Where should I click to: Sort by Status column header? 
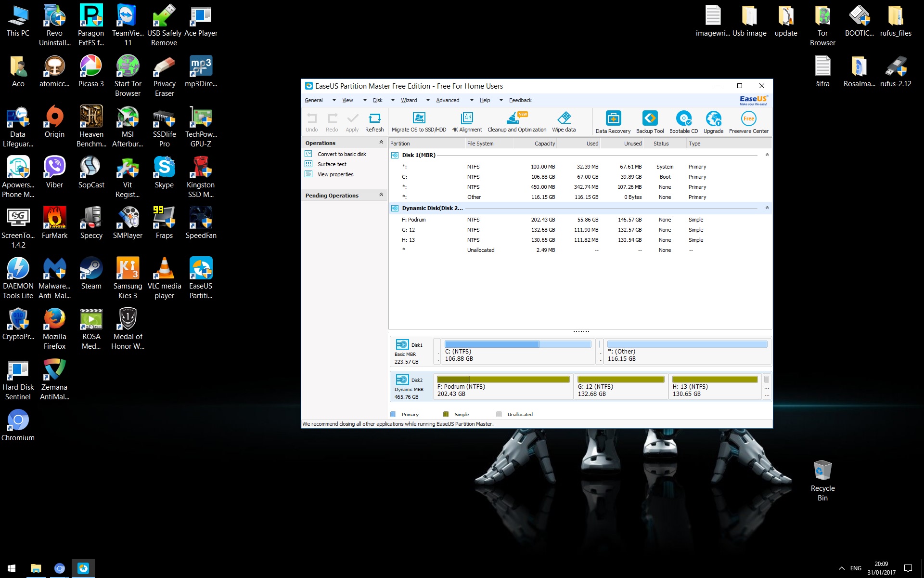[x=665, y=144]
